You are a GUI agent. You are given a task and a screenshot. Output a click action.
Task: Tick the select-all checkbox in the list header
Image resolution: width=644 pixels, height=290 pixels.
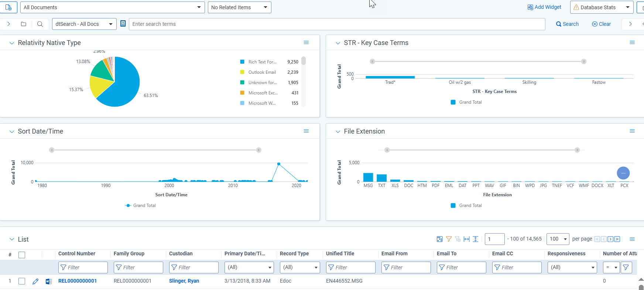coord(22,255)
